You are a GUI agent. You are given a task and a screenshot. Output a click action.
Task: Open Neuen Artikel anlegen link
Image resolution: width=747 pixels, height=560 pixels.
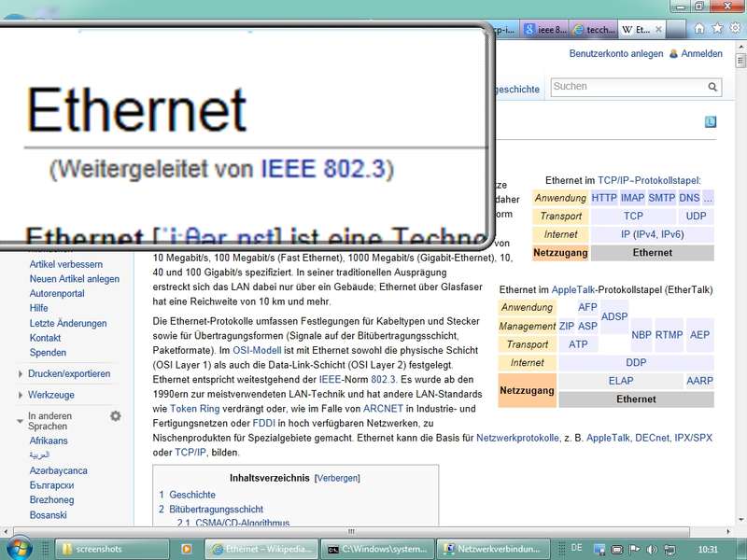coord(75,279)
